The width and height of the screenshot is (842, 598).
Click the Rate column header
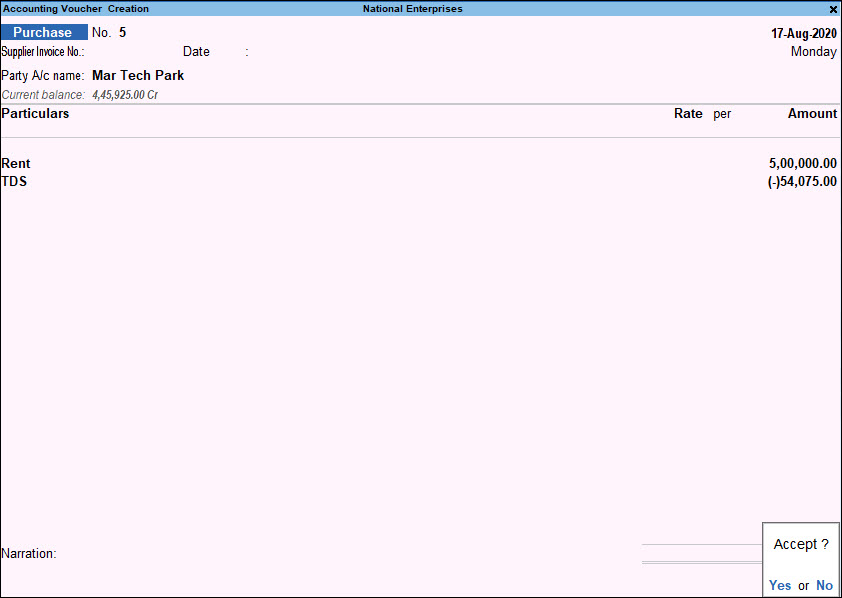[x=688, y=113]
